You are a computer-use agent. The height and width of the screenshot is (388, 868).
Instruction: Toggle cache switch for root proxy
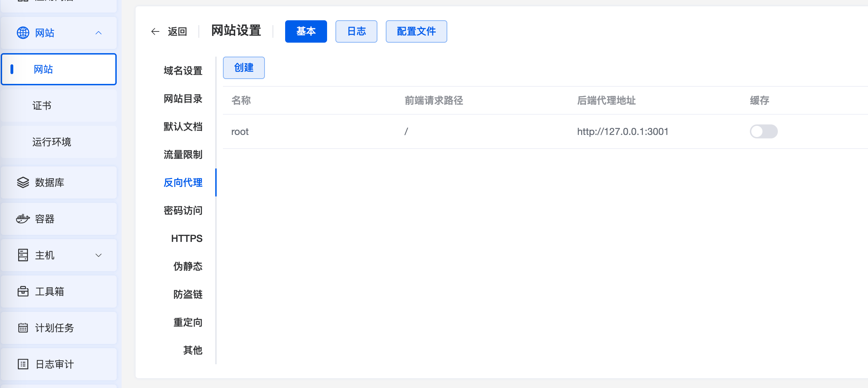click(764, 131)
